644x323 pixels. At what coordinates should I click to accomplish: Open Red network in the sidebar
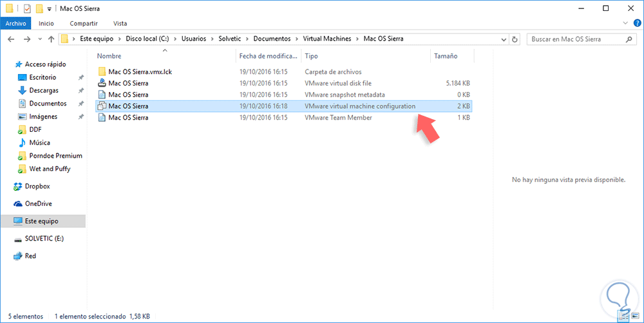click(x=30, y=256)
